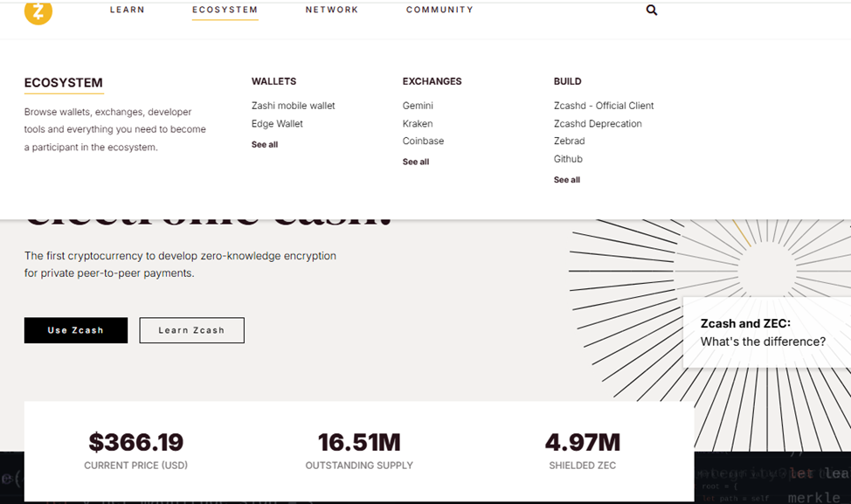View all exchanges via See all
This screenshot has height=504, width=851.
[416, 162]
